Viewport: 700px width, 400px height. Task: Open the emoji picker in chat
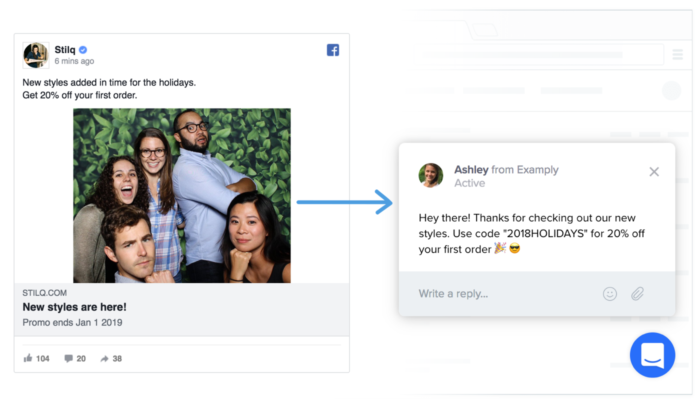610,294
